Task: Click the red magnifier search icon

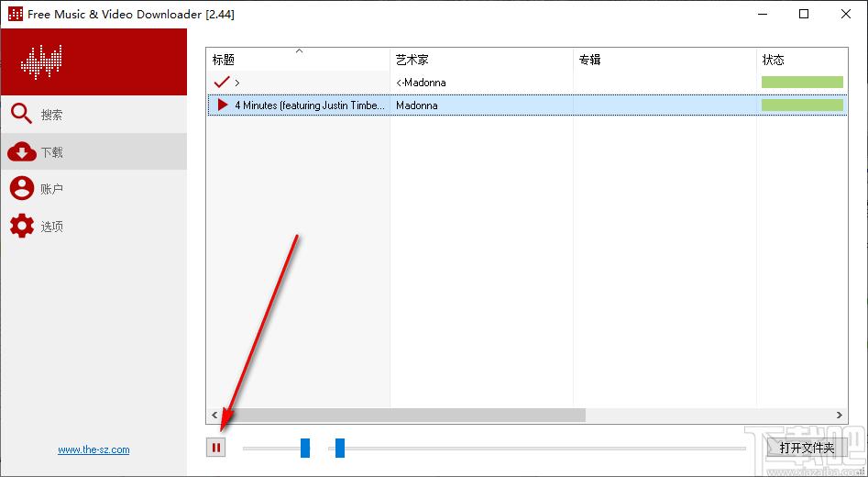Action: (x=22, y=114)
